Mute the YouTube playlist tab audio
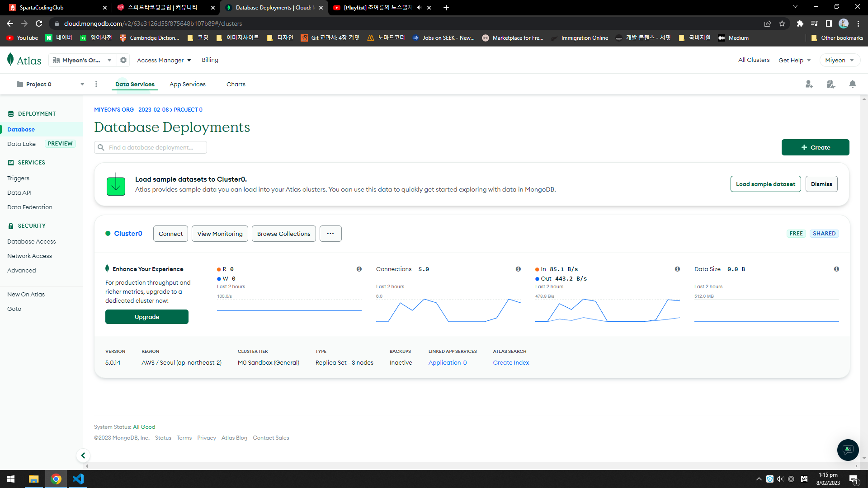868x488 pixels. [419, 8]
